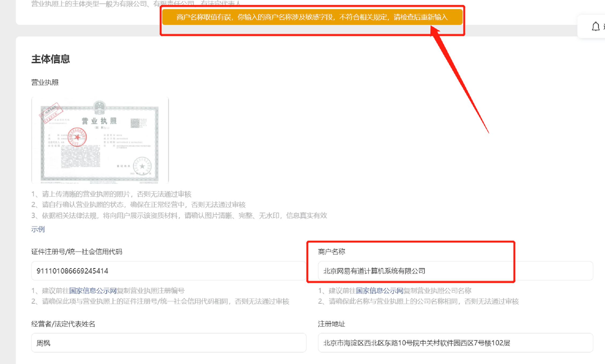Click the 营业执照 label above the image
Image resolution: width=605 pixels, height=364 pixels.
click(45, 82)
